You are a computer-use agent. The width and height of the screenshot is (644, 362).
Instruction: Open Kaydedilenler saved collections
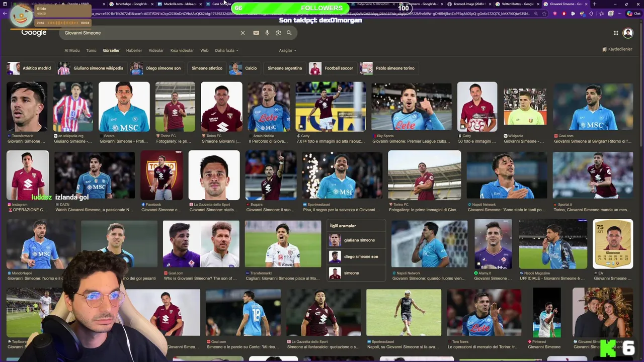click(617, 49)
